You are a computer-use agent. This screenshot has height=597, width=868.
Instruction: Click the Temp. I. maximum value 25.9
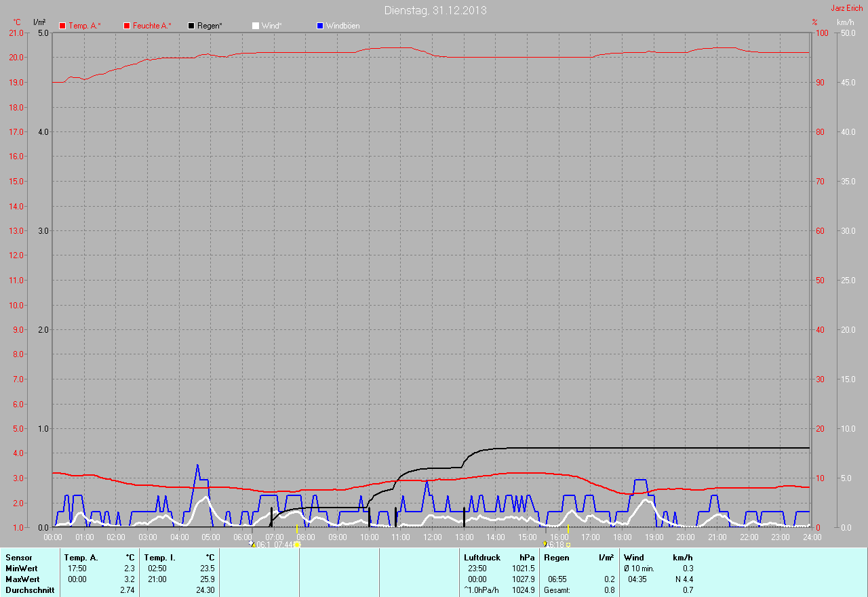[208, 579]
